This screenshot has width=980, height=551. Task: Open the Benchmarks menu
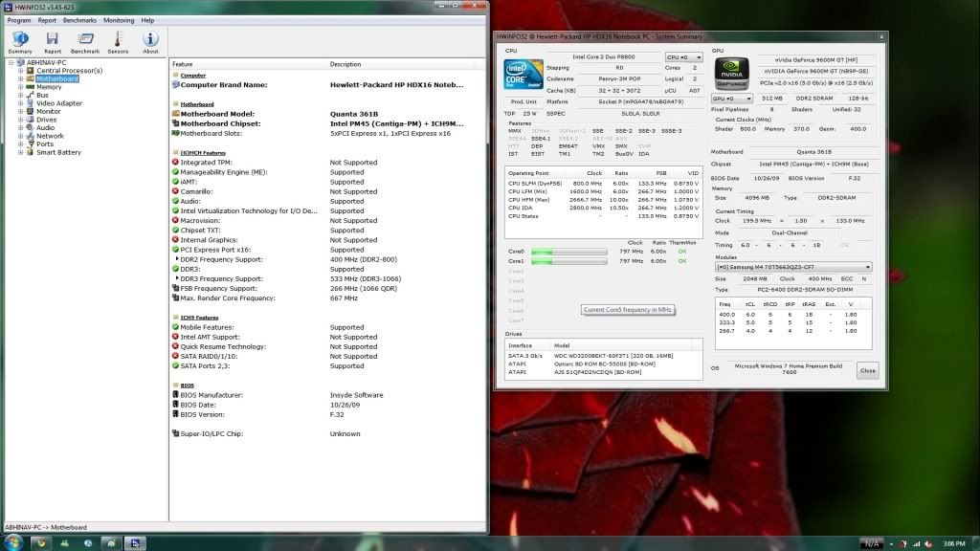tap(79, 21)
